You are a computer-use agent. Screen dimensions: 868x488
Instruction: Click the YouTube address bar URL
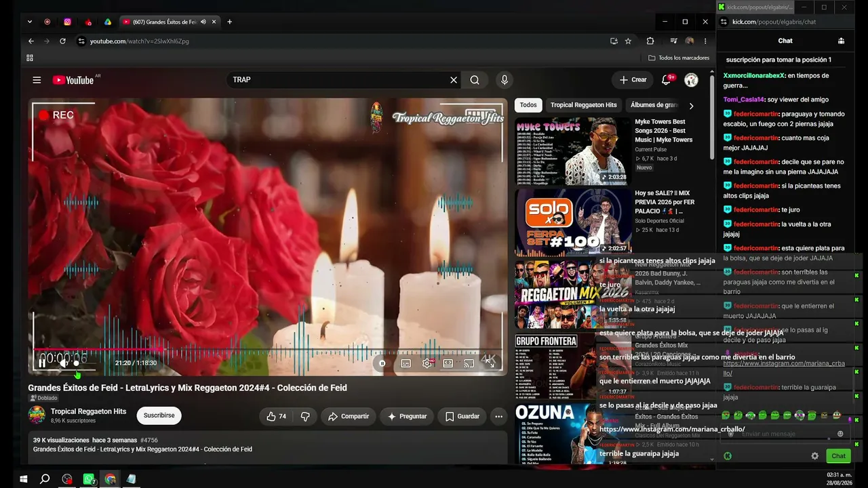[140, 41]
